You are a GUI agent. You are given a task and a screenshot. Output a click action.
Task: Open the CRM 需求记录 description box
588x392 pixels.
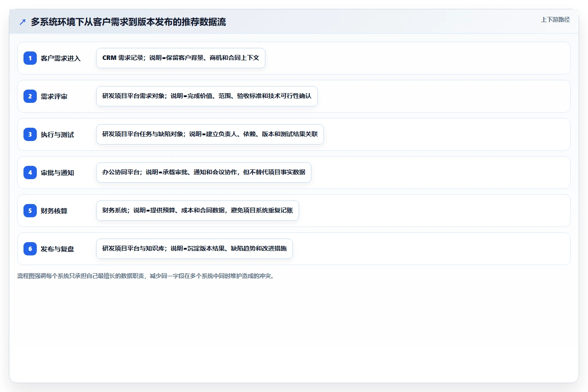click(x=181, y=58)
